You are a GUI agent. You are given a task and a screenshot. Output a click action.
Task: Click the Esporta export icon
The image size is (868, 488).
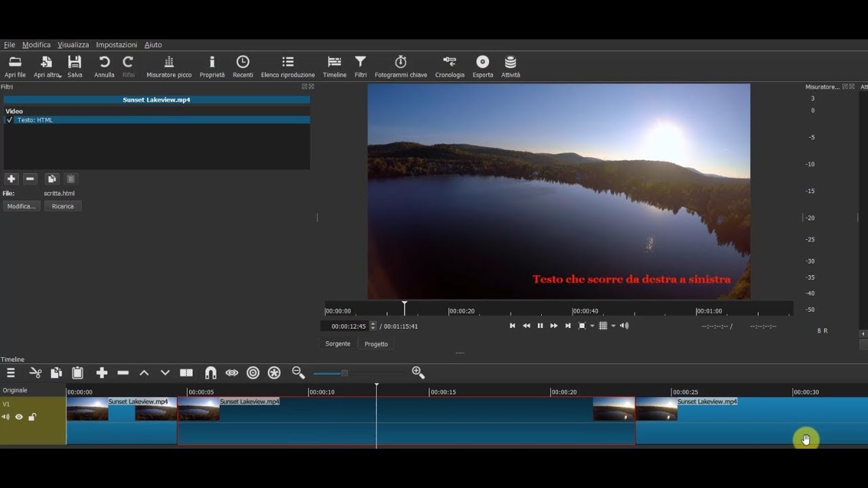483,66
